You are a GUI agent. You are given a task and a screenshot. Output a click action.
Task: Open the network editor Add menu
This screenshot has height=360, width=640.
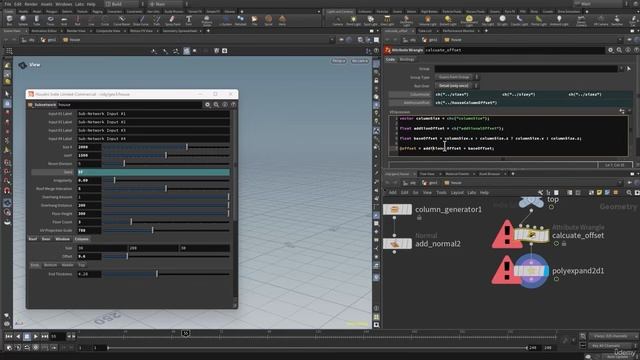tap(392, 193)
